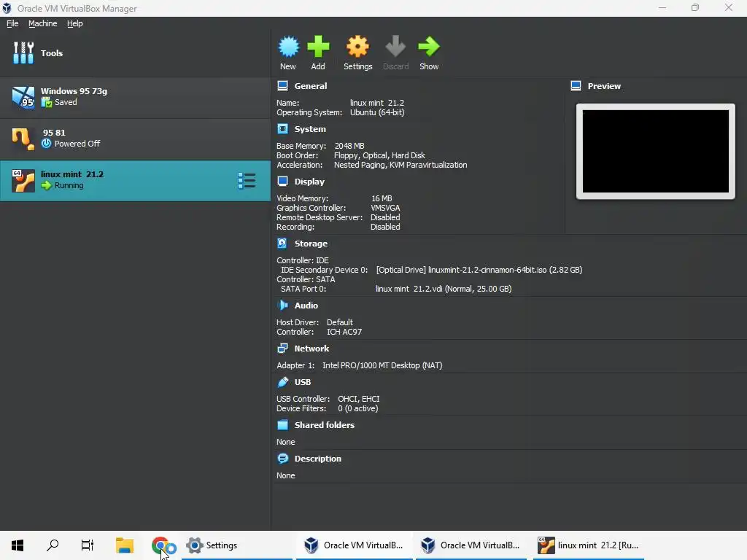Image resolution: width=747 pixels, height=560 pixels.
Task: Open the Display settings heading link
Action: point(309,182)
